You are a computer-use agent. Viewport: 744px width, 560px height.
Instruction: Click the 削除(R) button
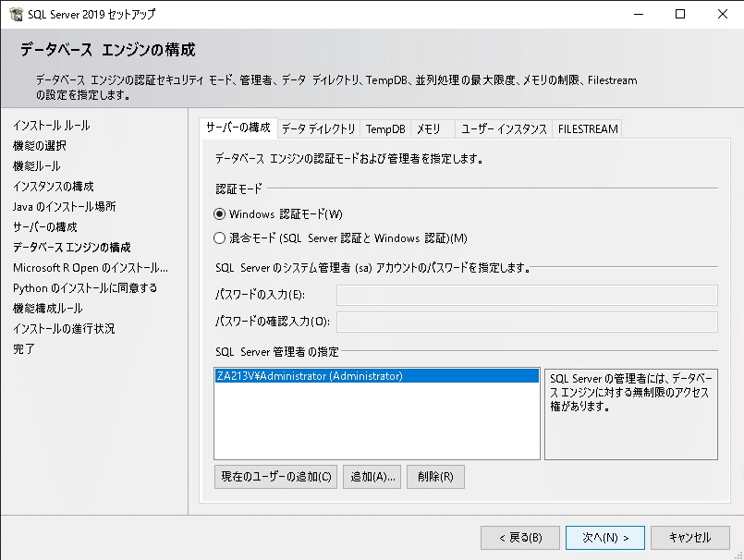tap(435, 477)
